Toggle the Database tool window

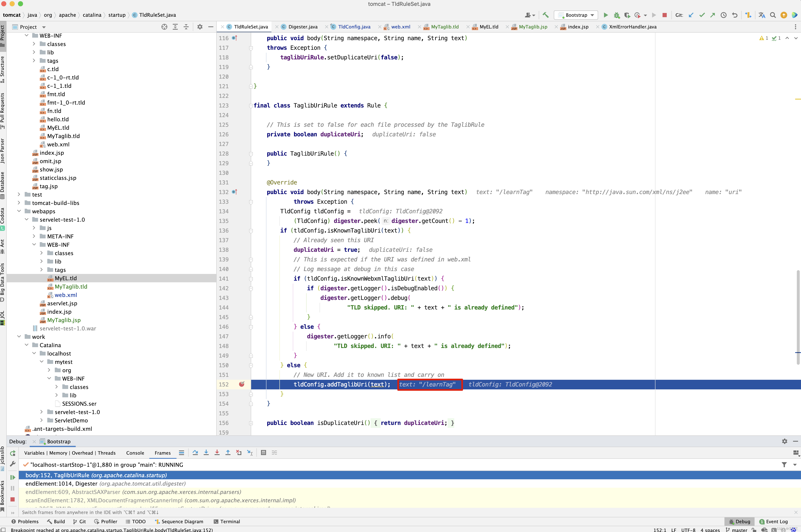click(3, 185)
